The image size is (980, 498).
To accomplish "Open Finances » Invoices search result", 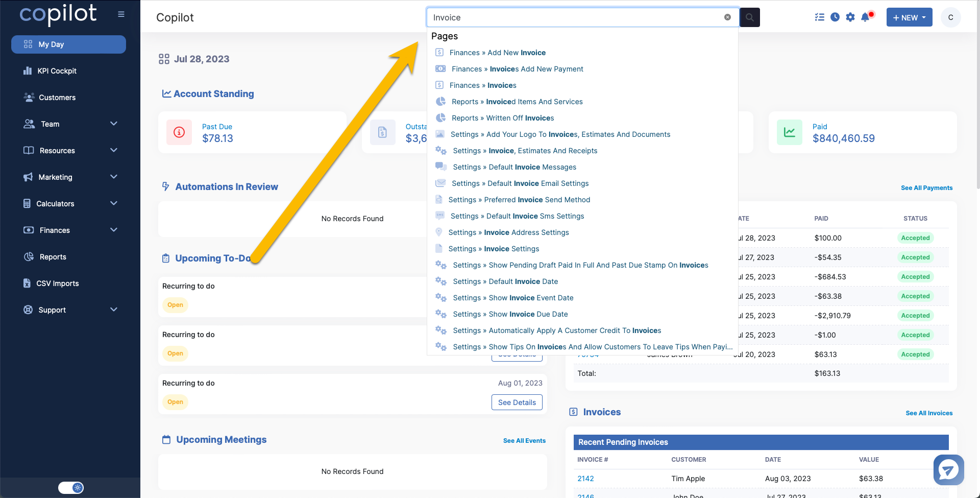I will click(x=482, y=85).
